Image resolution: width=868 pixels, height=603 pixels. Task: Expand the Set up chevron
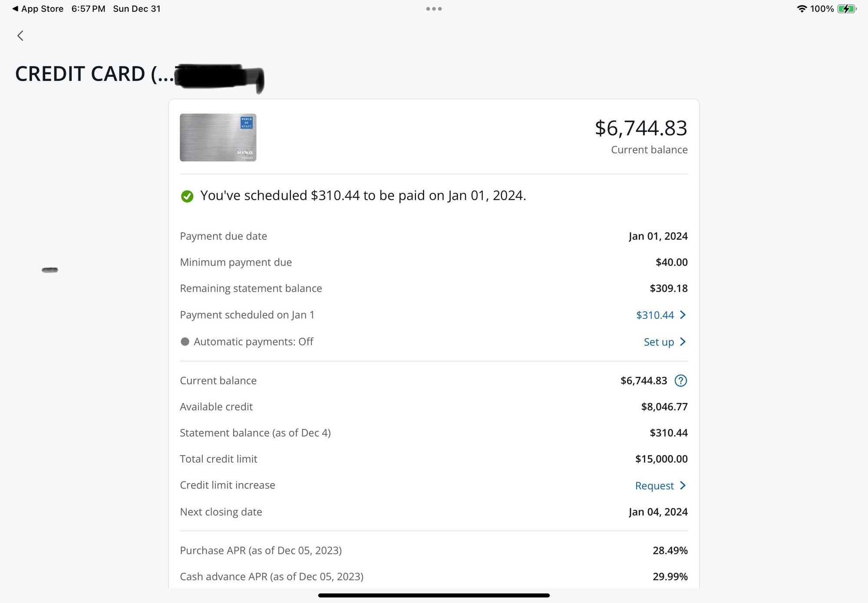coord(683,342)
